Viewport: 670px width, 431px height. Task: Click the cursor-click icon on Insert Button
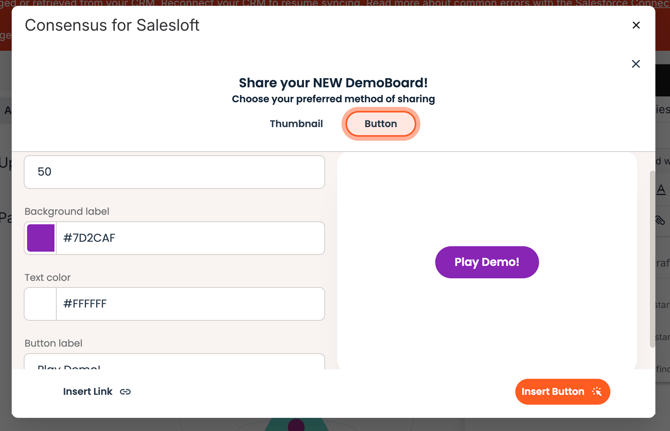coord(597,392)
